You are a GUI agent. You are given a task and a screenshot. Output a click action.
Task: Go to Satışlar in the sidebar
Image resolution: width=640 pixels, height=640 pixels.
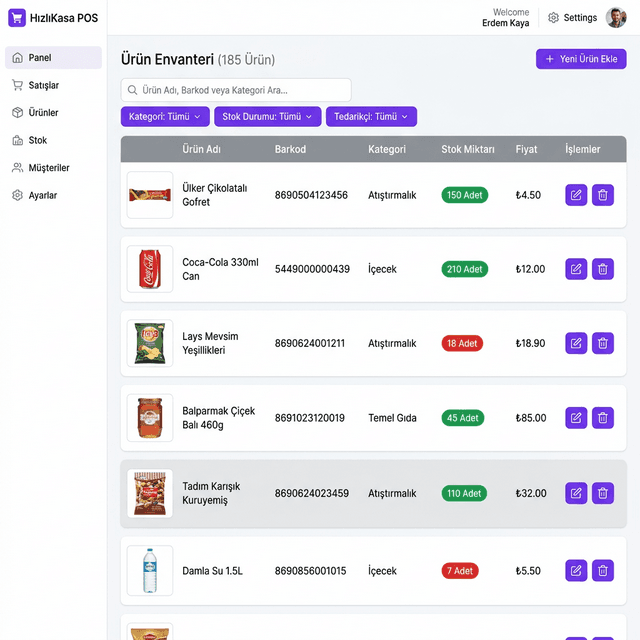[x=43, y=86]
